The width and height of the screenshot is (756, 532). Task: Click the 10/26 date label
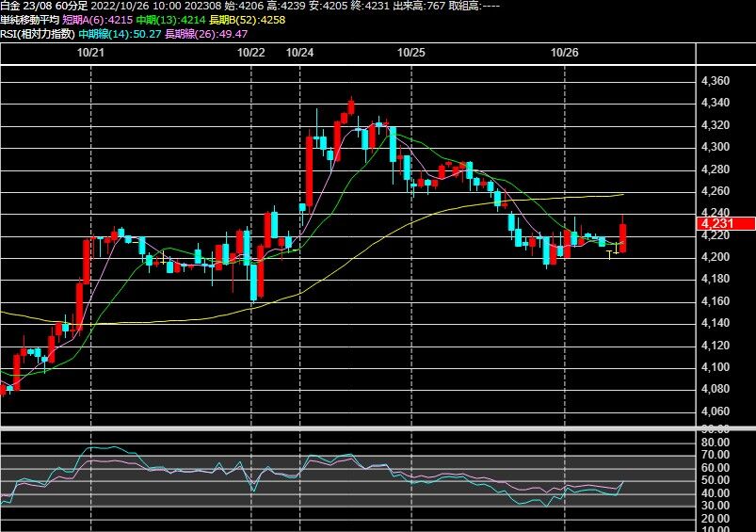[564, 53]
